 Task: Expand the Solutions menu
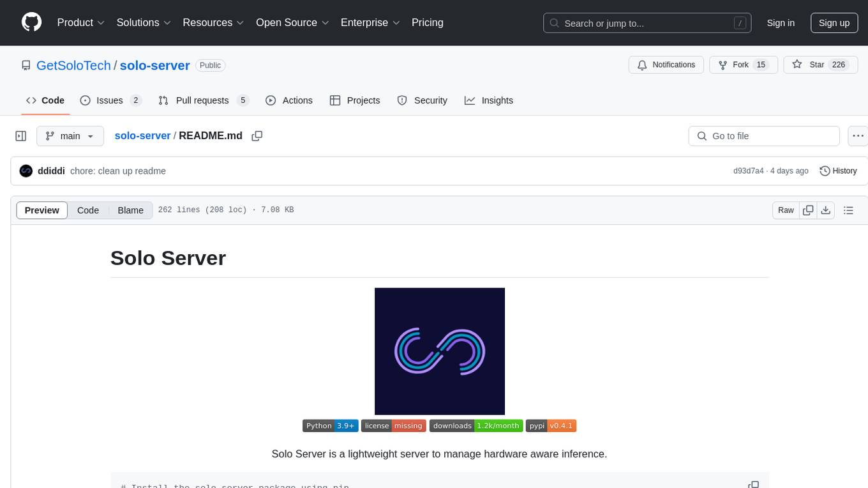coord(144,22)
